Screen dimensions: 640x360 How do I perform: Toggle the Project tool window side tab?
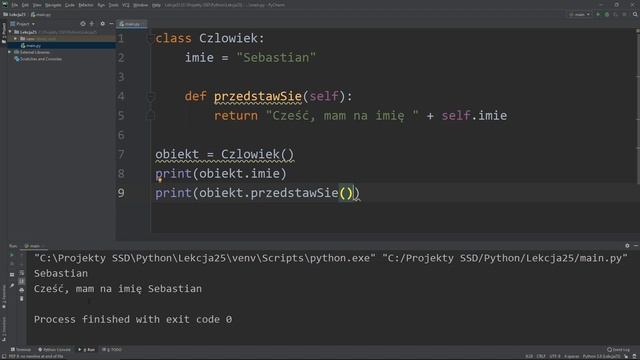point(4,33)
